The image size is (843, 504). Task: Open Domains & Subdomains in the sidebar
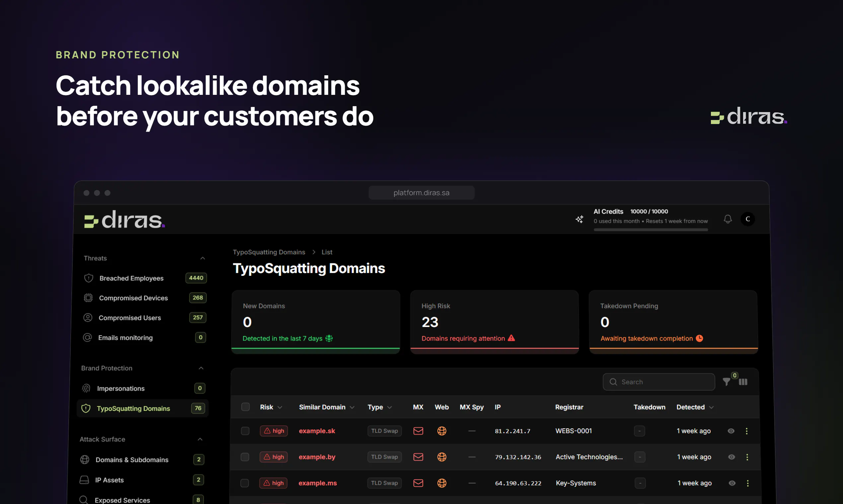point(141,460)
